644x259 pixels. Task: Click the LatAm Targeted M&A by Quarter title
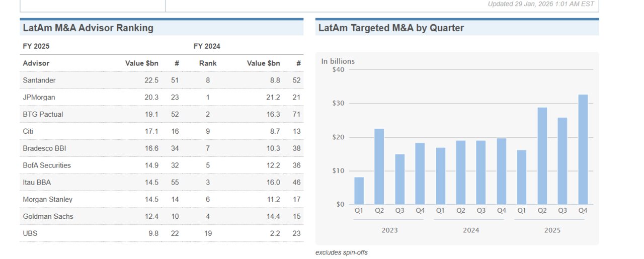point(391,28)
